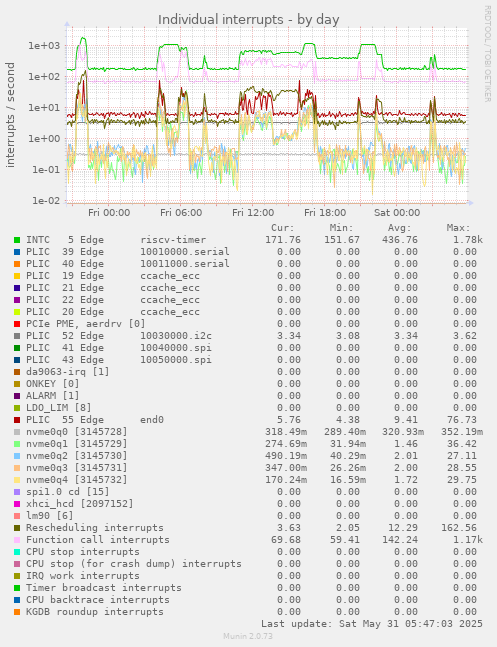Click the red PCIe PME aerdrv swatch
This screenshot has width=497, height=647.
[17, 324]
